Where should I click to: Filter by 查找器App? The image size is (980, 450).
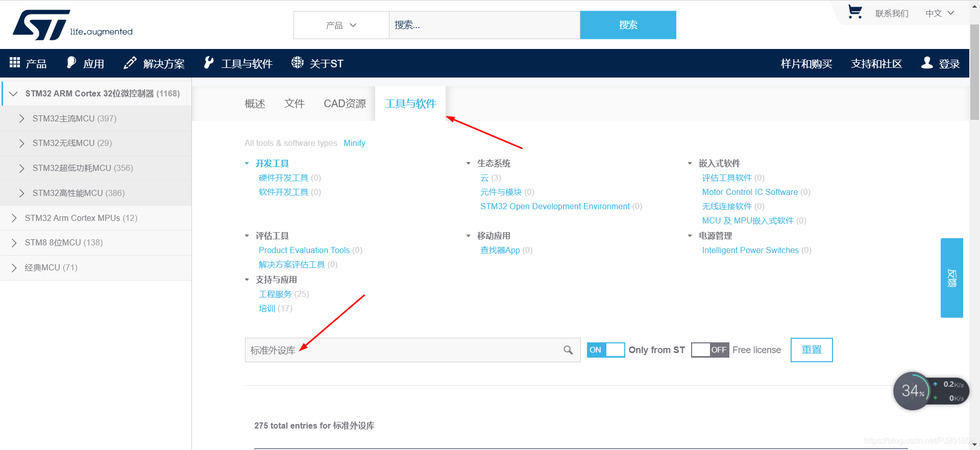500,250
